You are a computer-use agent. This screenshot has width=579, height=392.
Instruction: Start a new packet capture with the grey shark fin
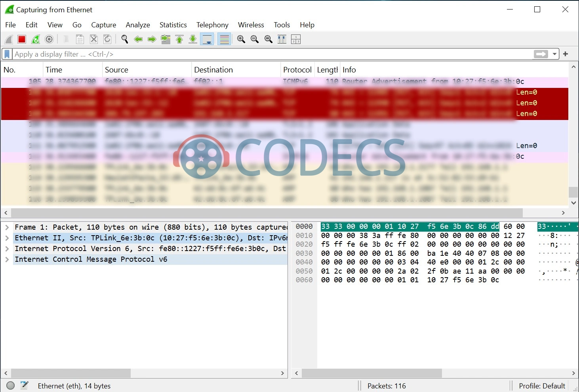(9, 39)
